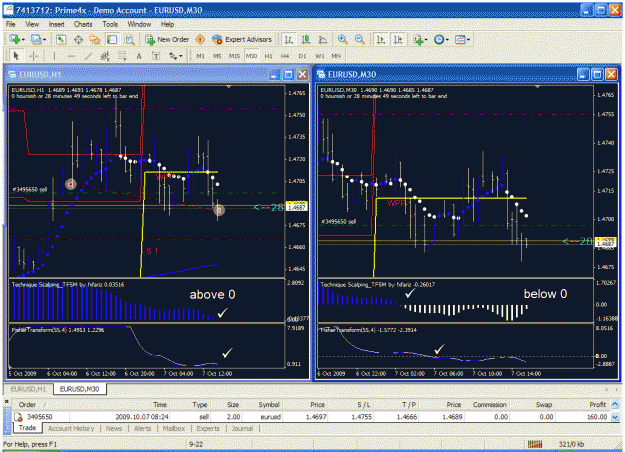This screenshot has height=452, width=625.
Task: Open the Charts menu
Action: [83, 24]
